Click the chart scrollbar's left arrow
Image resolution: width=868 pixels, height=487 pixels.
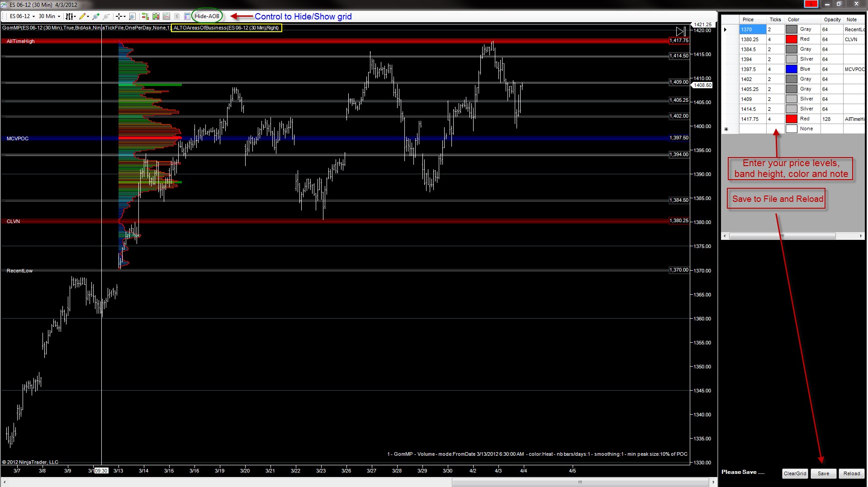pyautogui.click(x=4, y=482)
